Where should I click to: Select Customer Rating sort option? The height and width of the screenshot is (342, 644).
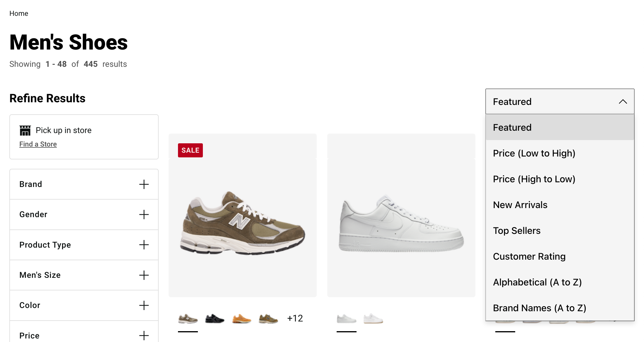pyautogui.click(x=560, y=256)
